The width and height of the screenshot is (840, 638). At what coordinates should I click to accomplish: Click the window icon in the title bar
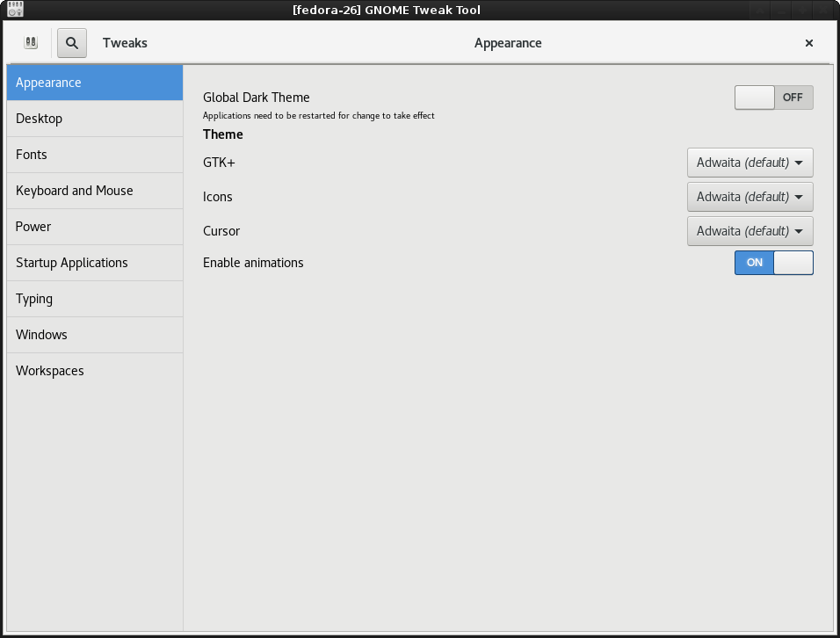(x=16, y=9)
